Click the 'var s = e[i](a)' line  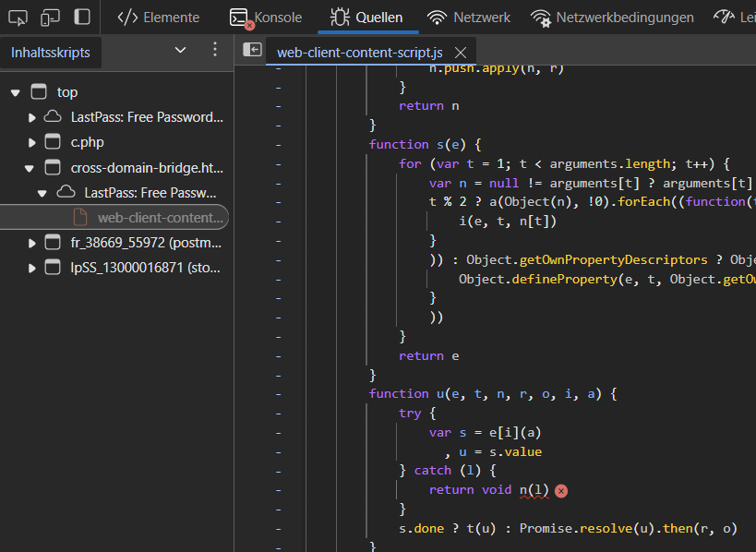coord(485,432)
